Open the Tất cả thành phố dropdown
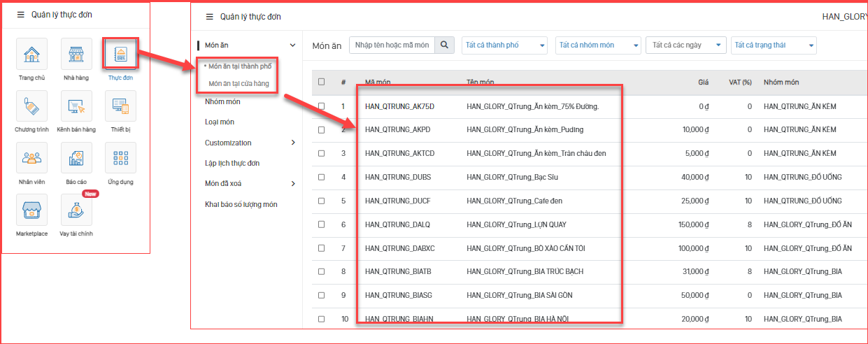 (x=504, y=45)
